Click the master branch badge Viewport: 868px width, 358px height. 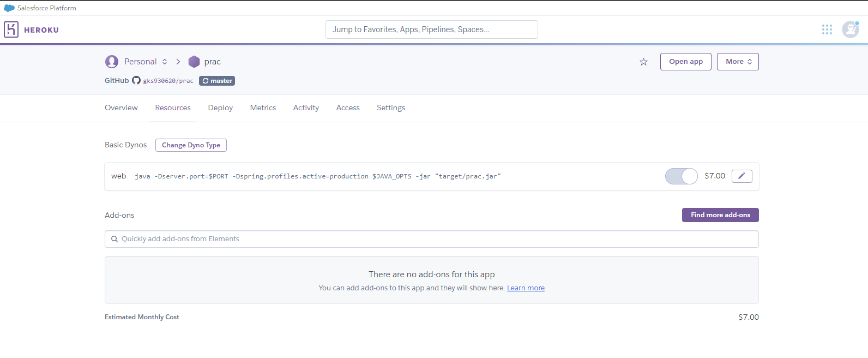[x=217, y=81]
